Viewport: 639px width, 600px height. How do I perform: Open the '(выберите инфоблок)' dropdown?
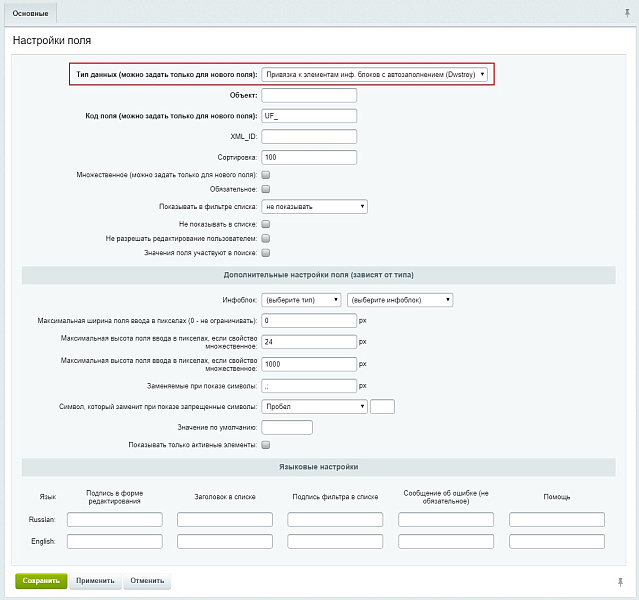[x=400, y=300]
